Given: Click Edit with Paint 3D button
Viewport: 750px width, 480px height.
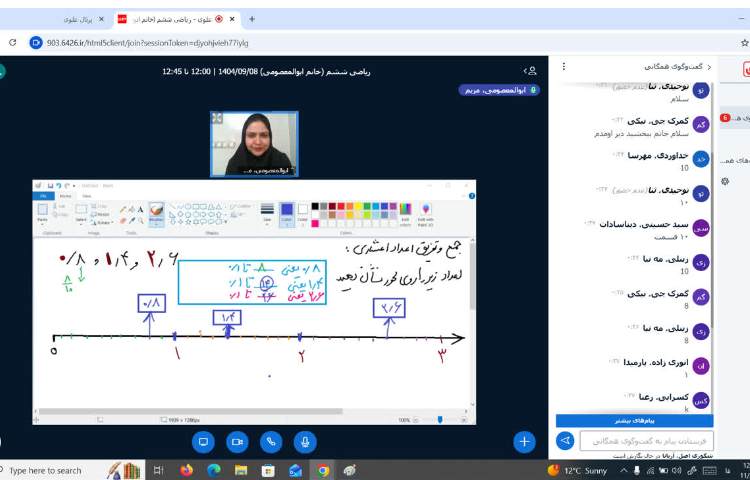Looking at the screenshot, I should click(x=425, y=214).
